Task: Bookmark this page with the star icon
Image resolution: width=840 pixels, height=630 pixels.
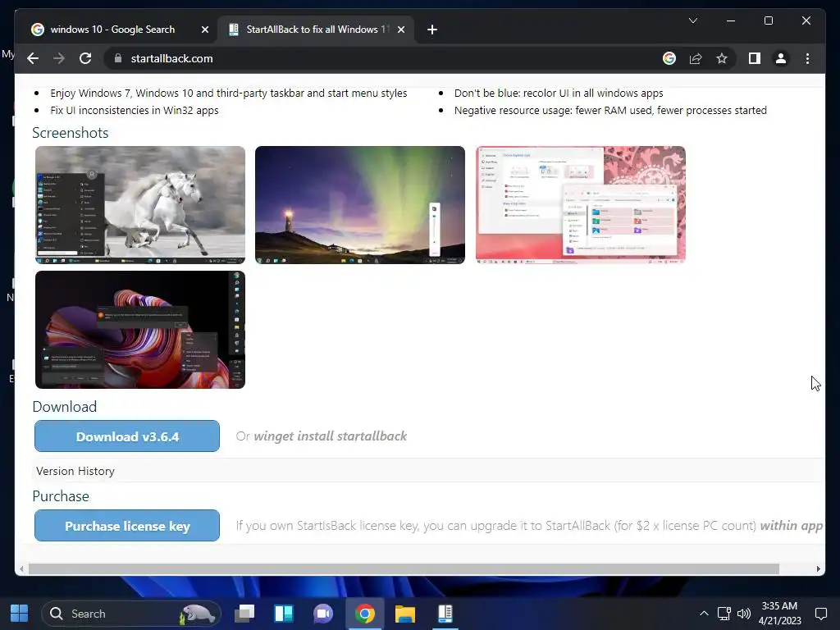Action: 722,58
